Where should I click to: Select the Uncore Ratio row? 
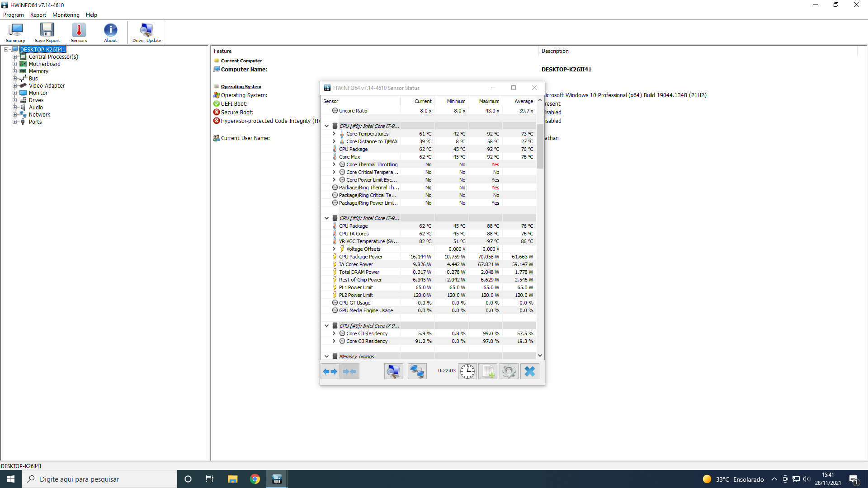(429, 111)
